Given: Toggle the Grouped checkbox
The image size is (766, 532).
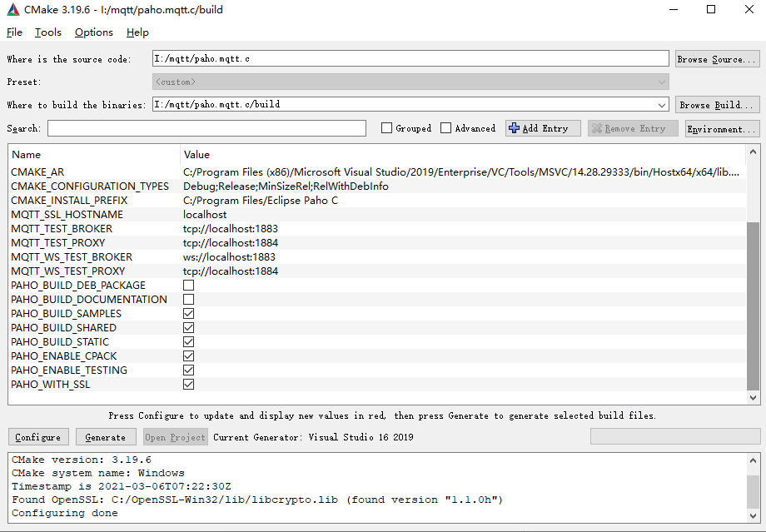Looking at the screenshot, I should tap(386, 128).
